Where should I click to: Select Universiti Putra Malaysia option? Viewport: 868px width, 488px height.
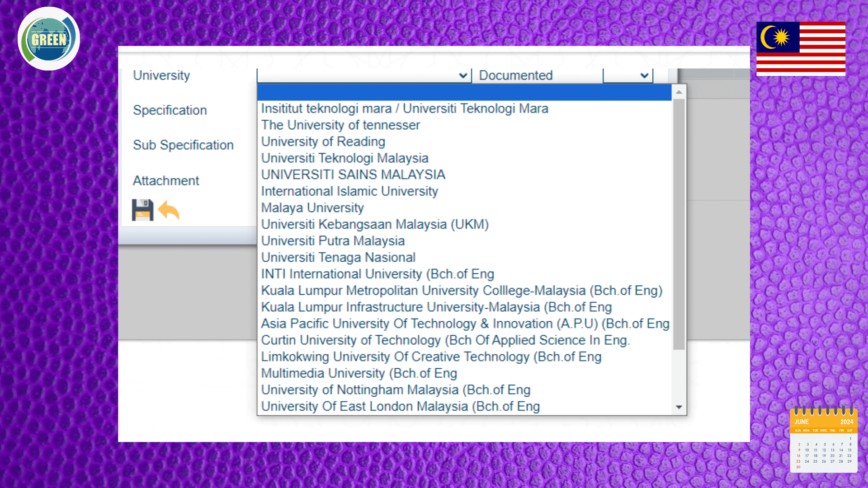pos(333,241)
